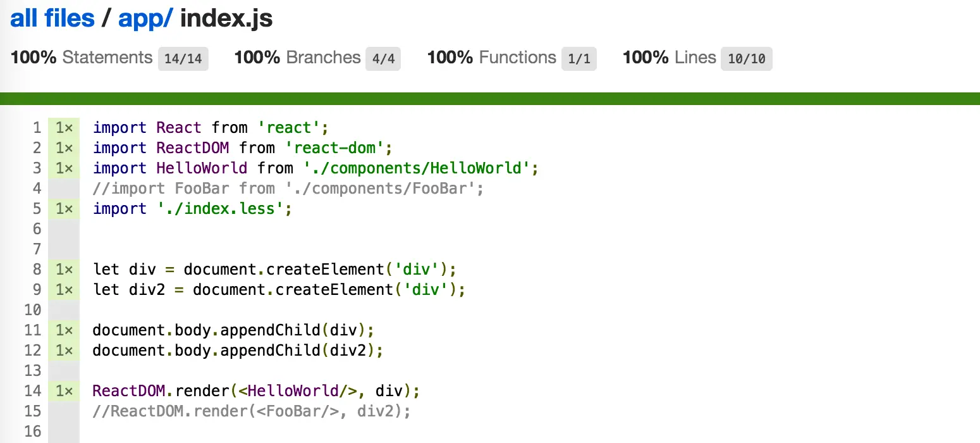Screen dimensions: 980x443
Task: Click the 'let div =' declaration line
Action: [x=274, y=270]
